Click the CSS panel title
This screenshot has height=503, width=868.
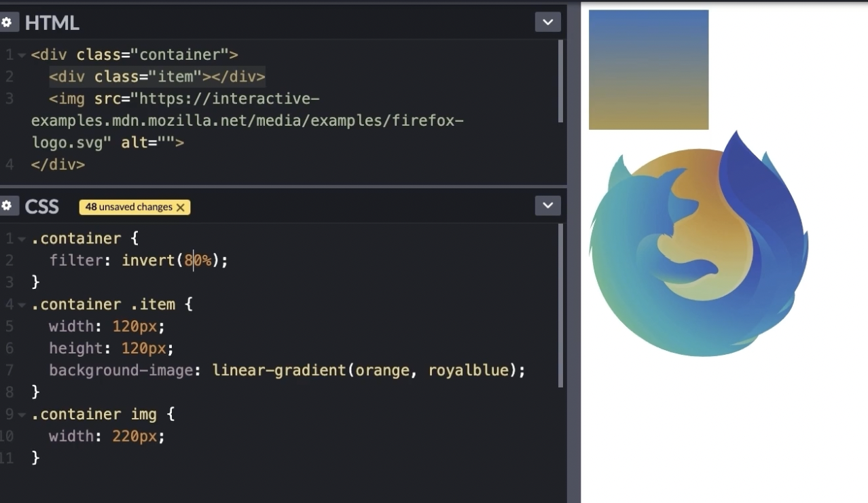41,206
